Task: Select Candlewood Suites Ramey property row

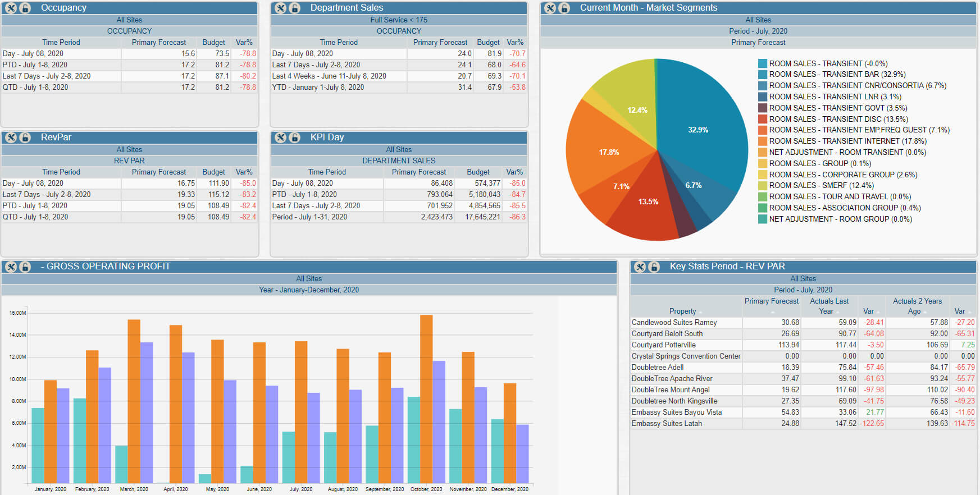Action: pyautogui.click(x=803, y=323)
